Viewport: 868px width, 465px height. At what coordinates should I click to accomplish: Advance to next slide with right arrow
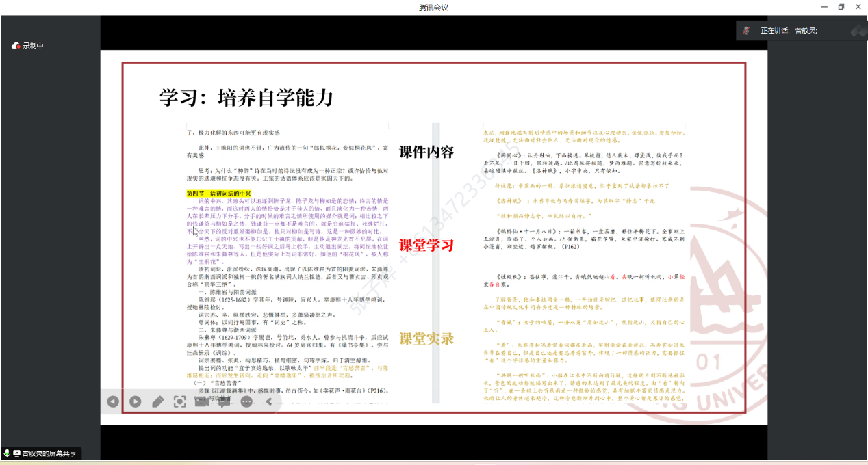pyautogui.click(x=136, y=402)
